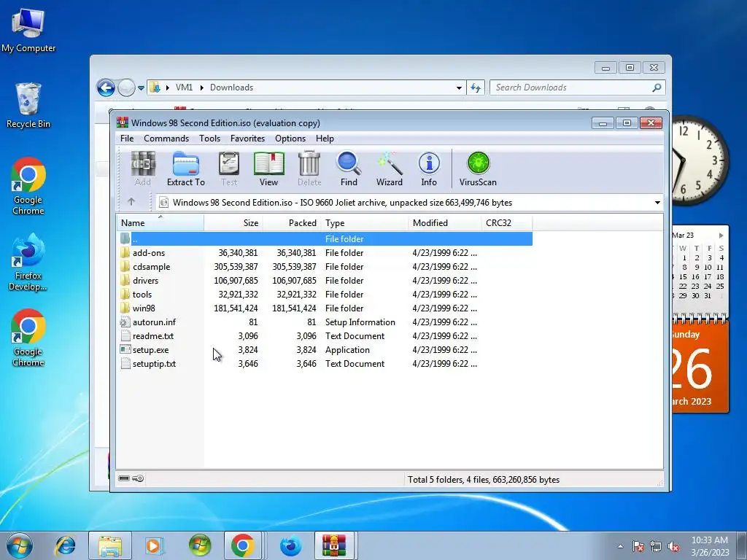Sort by Modified column header
Viewport: 747px width, 560px height.
[444, 223]
